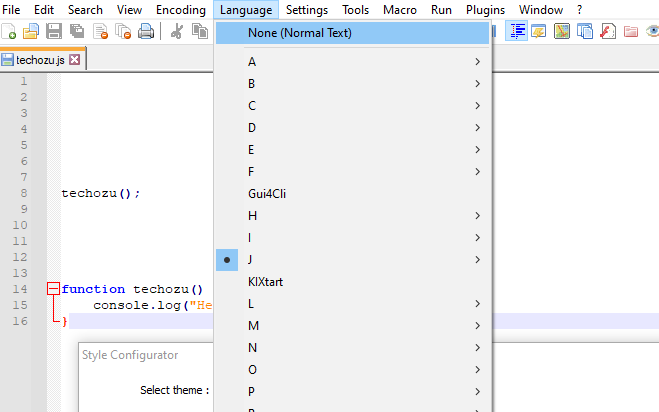
Task: Create a new file via toolbar icon
Action: click(9, 32)
